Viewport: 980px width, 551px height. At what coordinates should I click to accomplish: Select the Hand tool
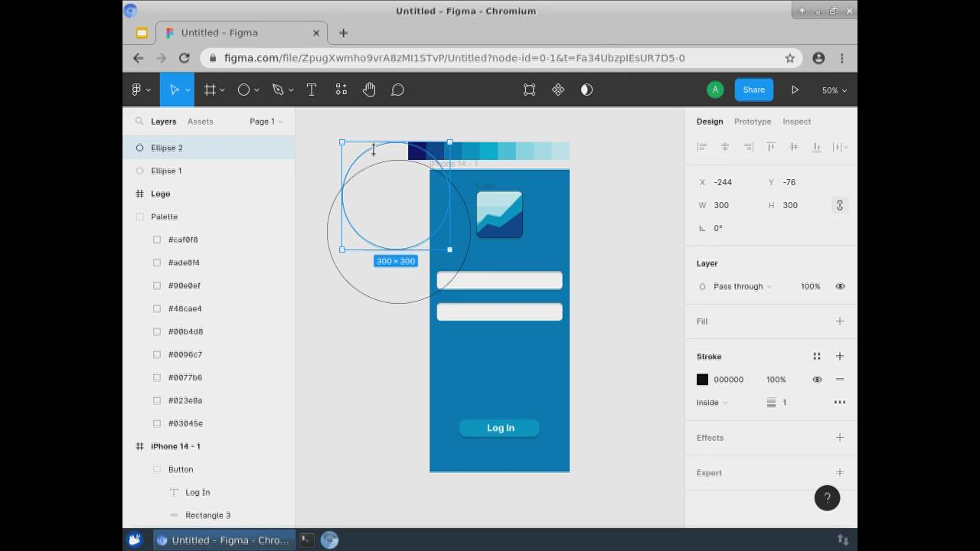(x=369, y=90)
